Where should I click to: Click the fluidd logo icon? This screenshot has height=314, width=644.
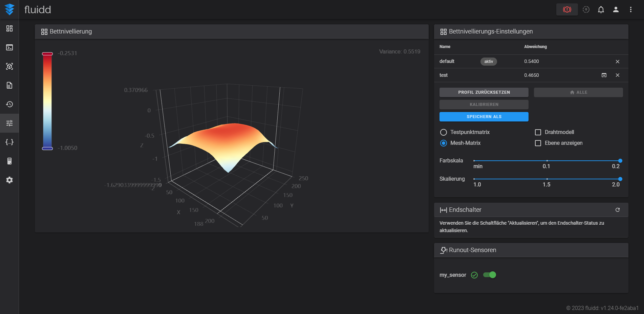pyautogui.click(x=9, y=9)
